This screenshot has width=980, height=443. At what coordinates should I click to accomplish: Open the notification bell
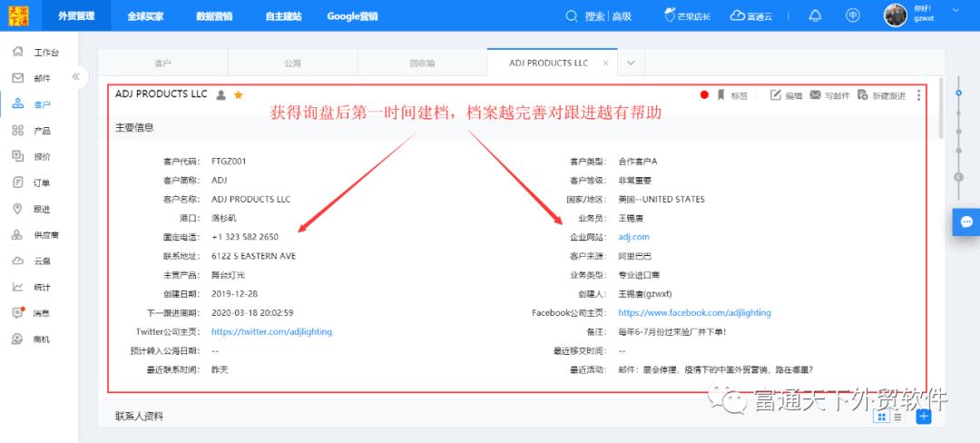(815, 16)
